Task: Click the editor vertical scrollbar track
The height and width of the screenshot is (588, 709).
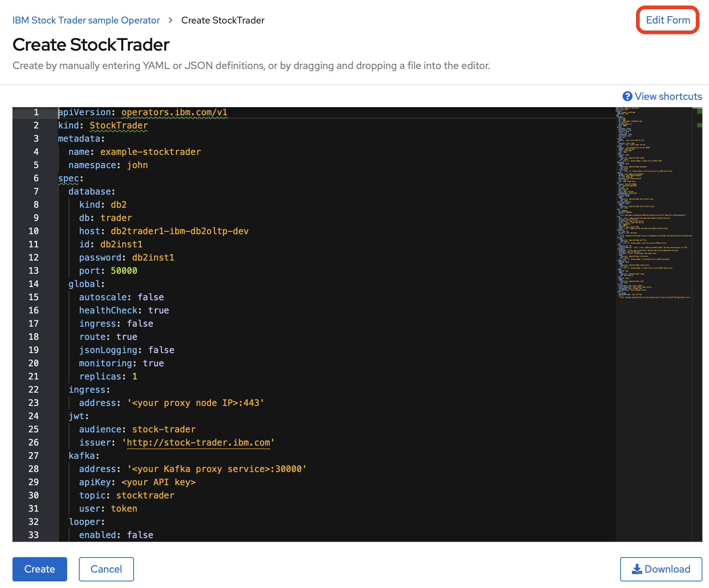Action: pos(697,330)
